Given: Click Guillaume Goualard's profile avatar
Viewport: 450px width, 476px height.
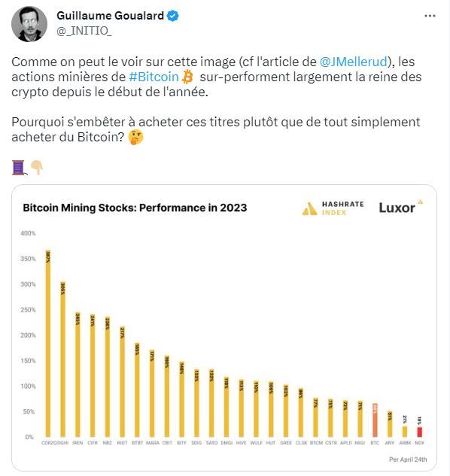Looking at the screenshot, I should pos(29,24).
